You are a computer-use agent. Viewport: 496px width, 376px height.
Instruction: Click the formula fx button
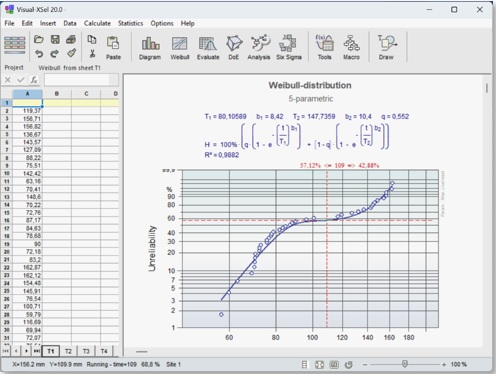(x=34, y=80)
